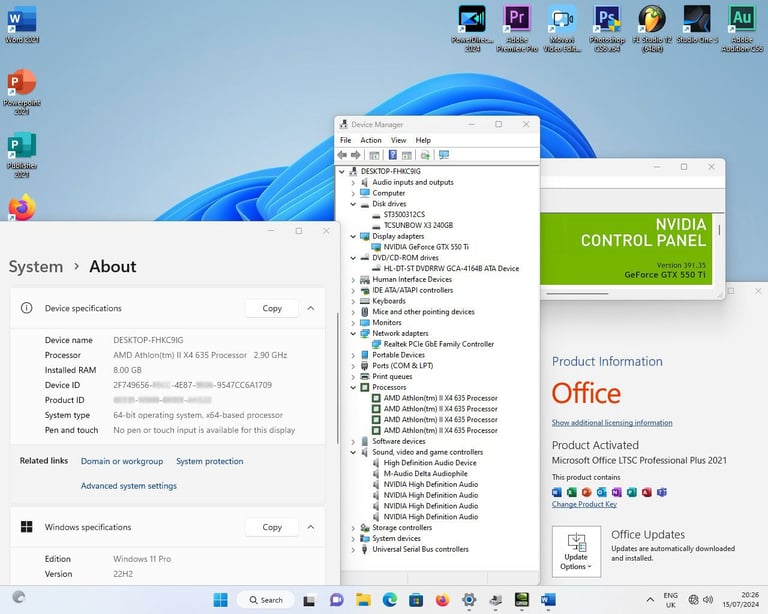Click the Search box on the taskbar
The height and width of the screenshot is (614, 768).
(x=266, y=600)
